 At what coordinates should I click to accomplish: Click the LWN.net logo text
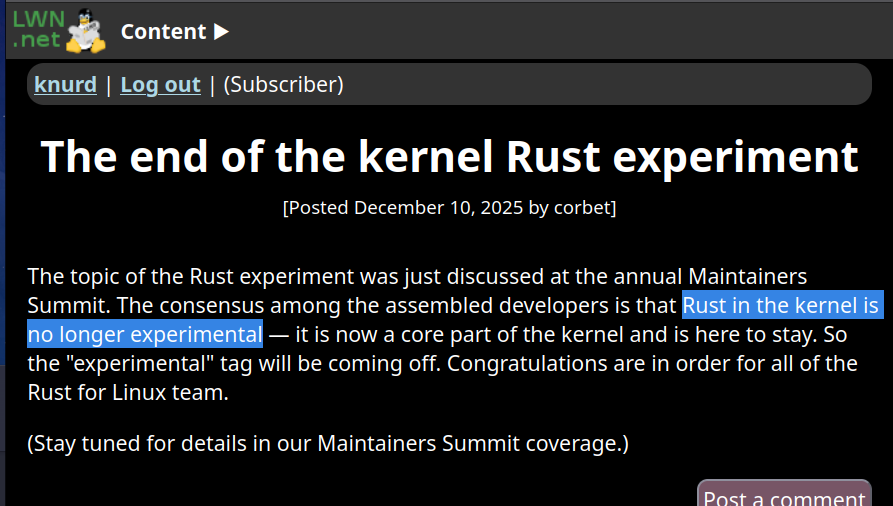tap(36, 28)
